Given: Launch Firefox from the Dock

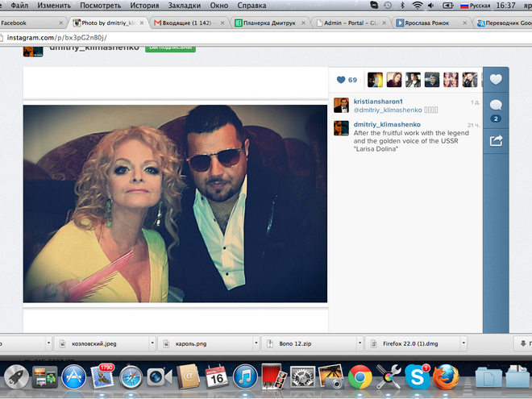Looking at the screenshot, I should point(444,376).
